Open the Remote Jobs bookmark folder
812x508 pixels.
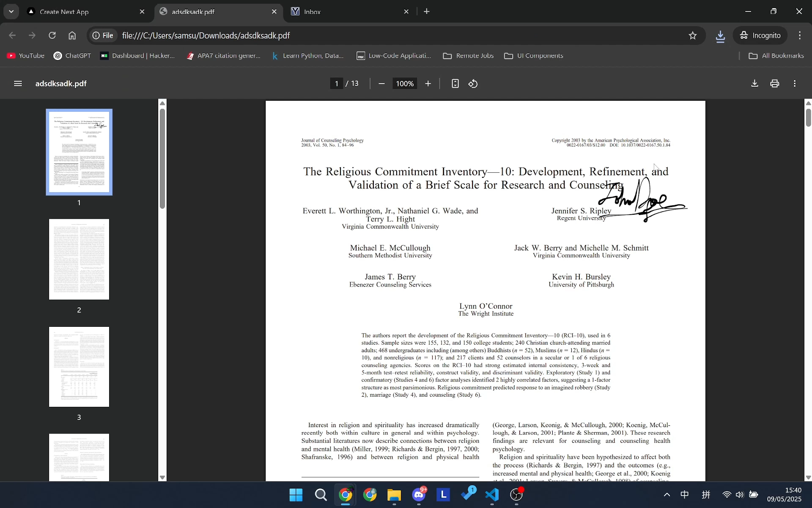tap(469, 56)
